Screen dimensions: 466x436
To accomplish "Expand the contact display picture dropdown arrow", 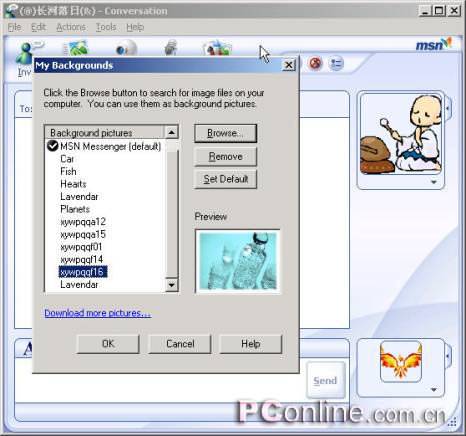I will coord(434,182).
